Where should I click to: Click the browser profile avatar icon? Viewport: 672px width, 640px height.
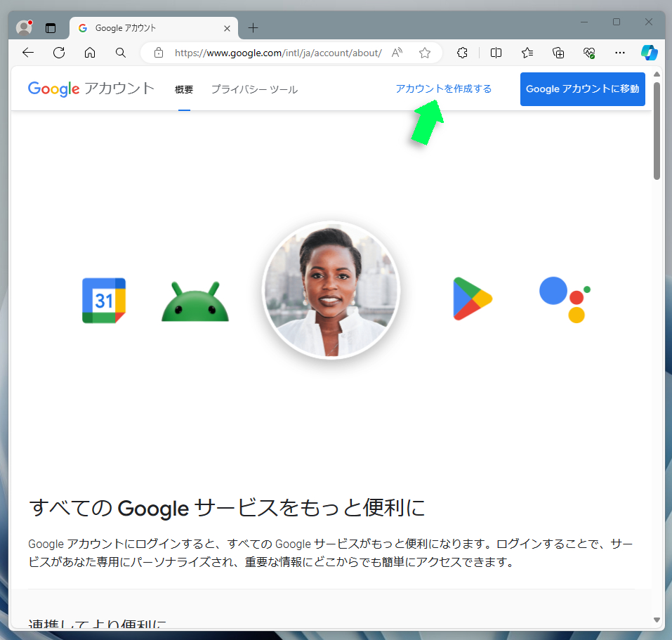(x=24, y=27)
